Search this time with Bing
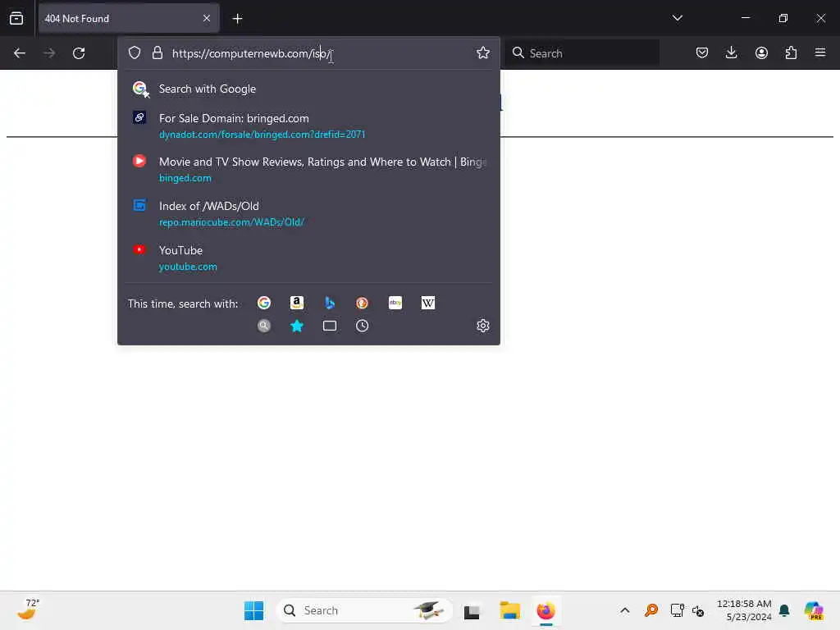The width and height of the screenshot is (840, 630). point(330,303)
